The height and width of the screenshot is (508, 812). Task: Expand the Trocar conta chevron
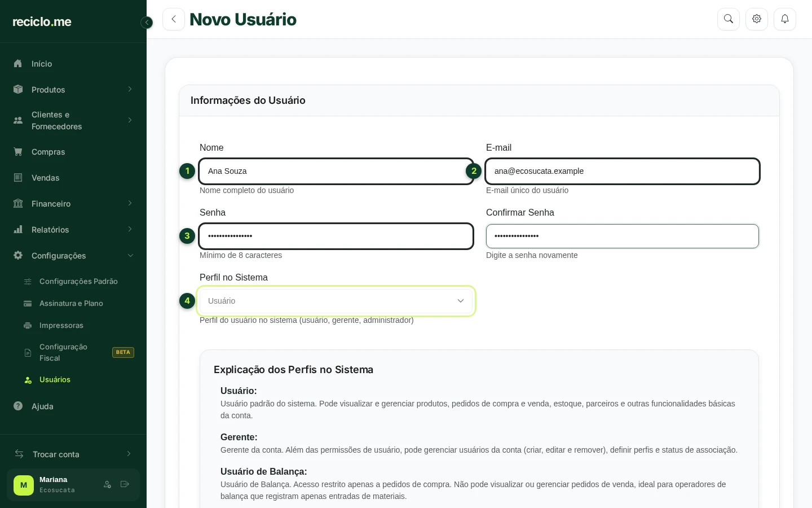(x=129, y=454)
